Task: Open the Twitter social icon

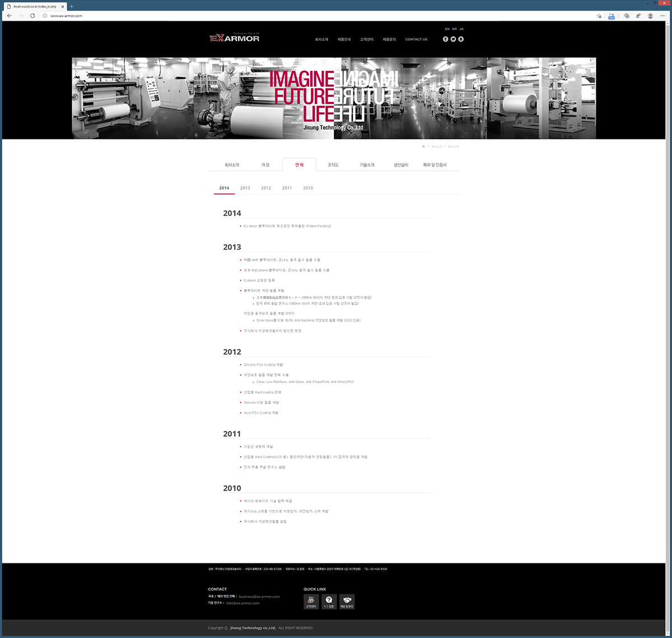Action: click(453, 39)
